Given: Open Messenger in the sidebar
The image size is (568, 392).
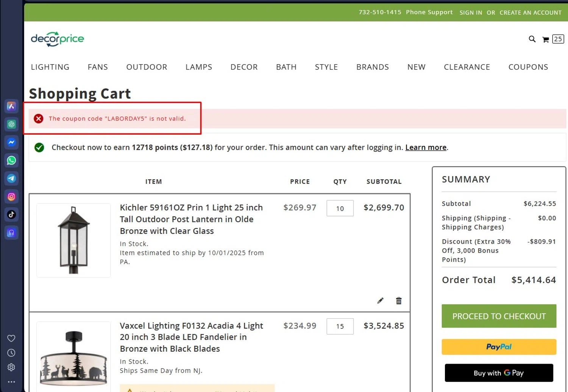Looking at the screenshot, I should [x=11, y=142].
